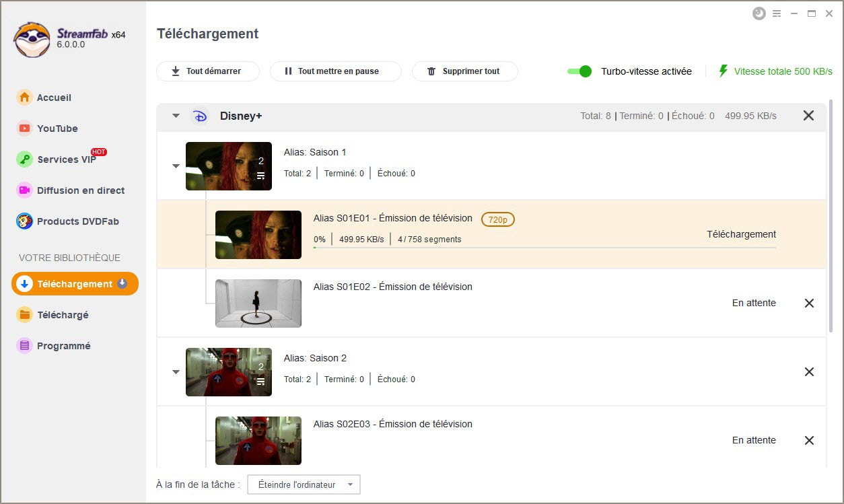Image resolution: width=844 pixels, height=504 pixels.
Task: Click the green lightning speed icon
Action: point(724,71)
